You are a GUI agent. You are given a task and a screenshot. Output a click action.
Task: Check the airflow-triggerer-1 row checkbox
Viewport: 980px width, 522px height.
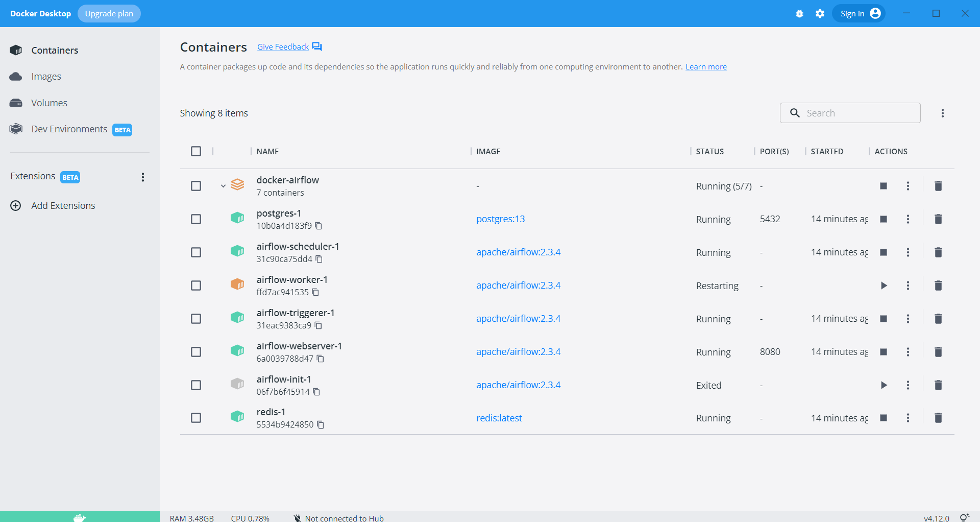(196, 319)
